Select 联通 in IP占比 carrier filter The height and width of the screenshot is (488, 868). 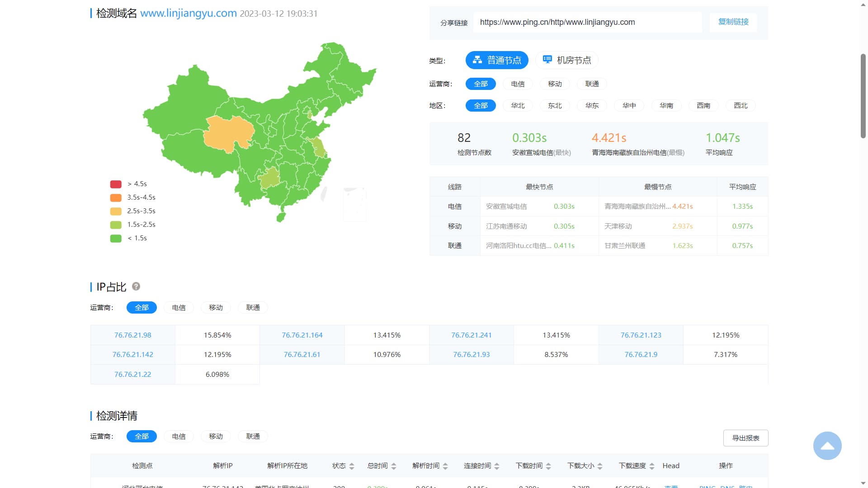pos(253,308)
